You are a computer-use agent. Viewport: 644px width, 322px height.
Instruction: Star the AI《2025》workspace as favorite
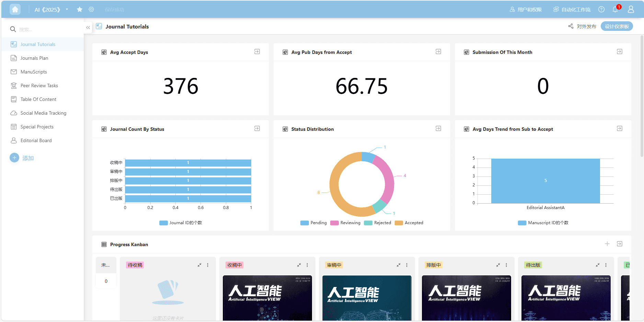point(80,9)
